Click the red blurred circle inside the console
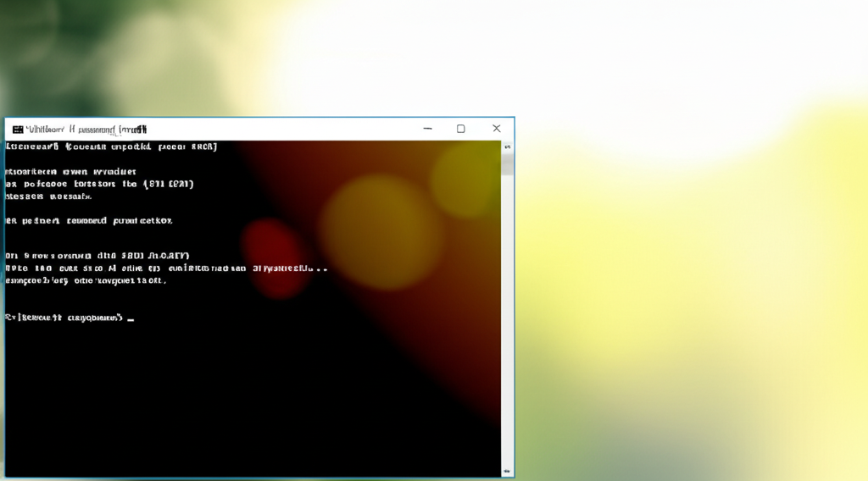Screen dimensions: 868x481 (273, 254)
